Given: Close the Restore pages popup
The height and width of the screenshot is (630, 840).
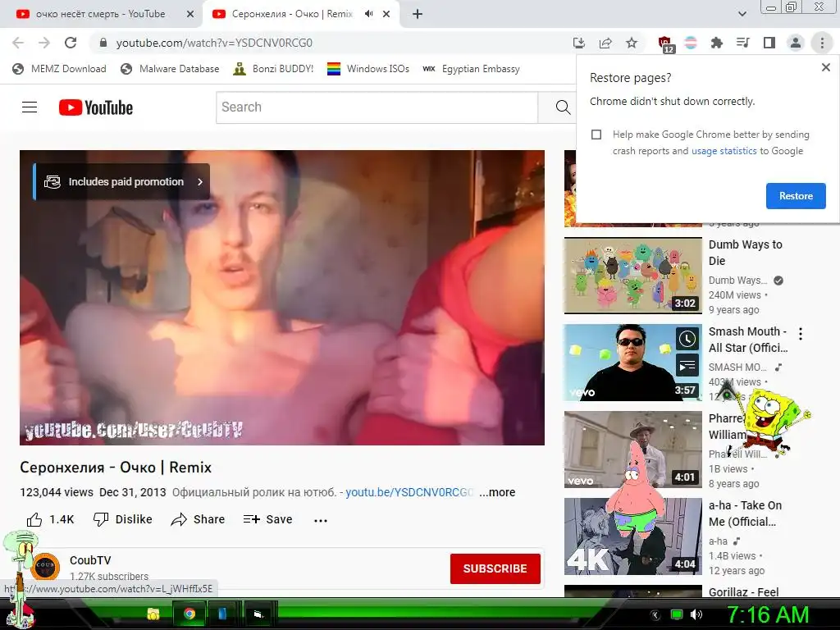Looking at the screenshot, I should (x=825, y=67).
